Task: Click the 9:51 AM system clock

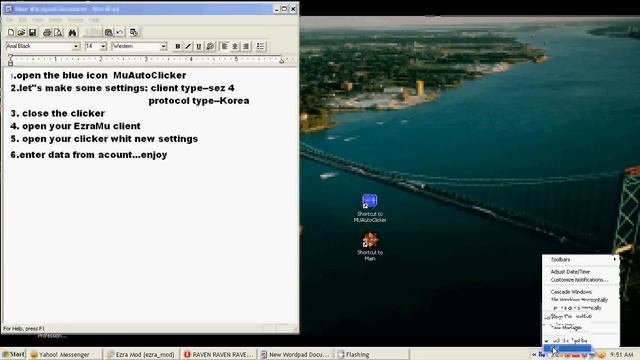Action: coord(622,355)
